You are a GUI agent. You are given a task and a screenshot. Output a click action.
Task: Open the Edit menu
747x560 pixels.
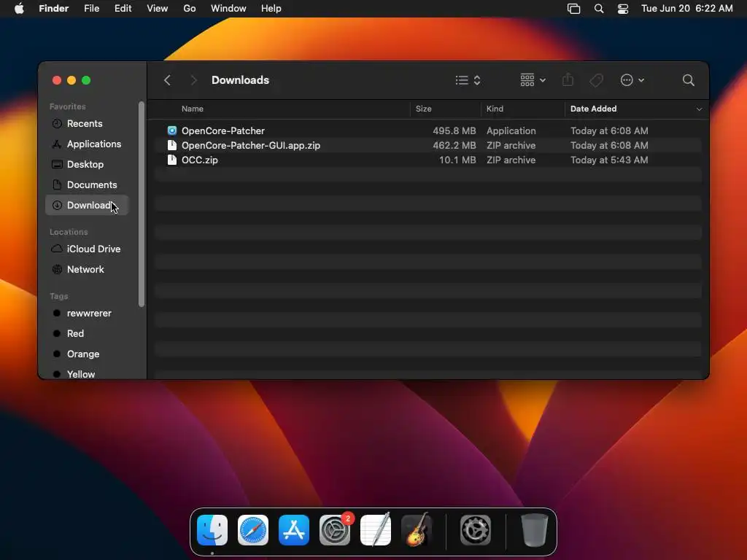(123, 9)
